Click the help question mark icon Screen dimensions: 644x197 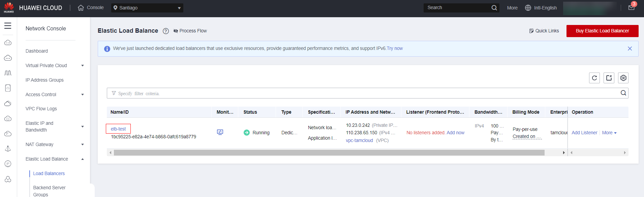pos(166,31)
